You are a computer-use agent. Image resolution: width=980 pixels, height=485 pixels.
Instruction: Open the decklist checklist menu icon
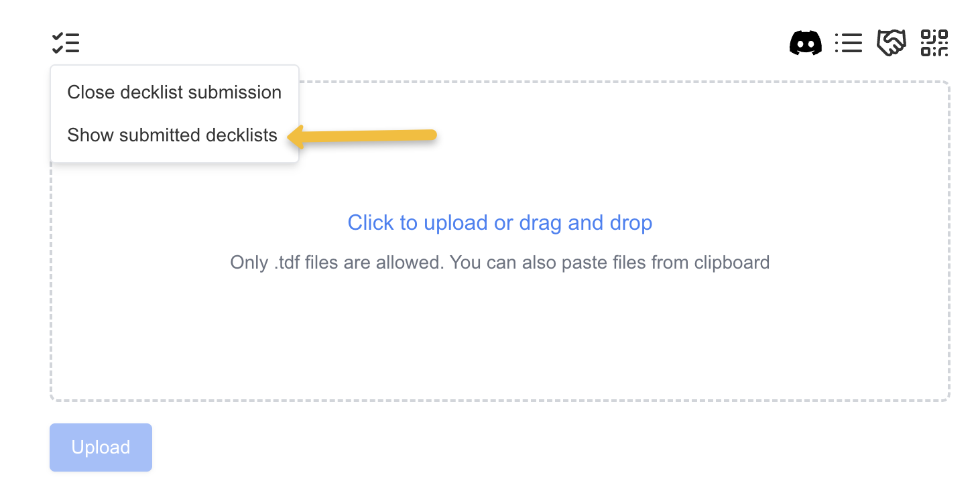pos(66,43)
